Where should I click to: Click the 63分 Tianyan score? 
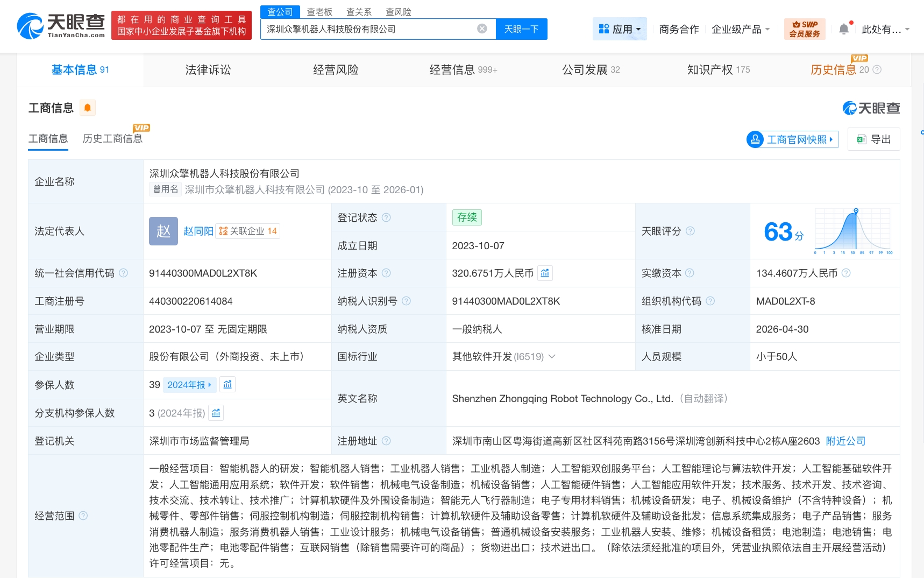(784, 231)
